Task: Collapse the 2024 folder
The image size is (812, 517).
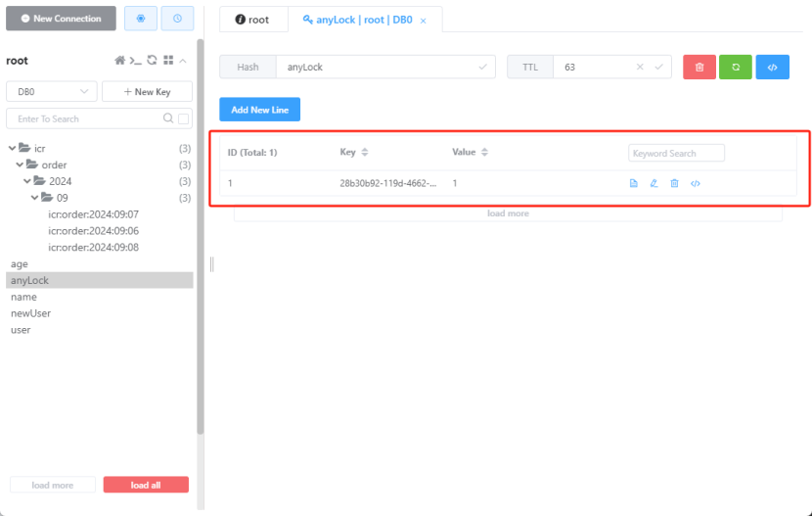Action: coord(27,181)
